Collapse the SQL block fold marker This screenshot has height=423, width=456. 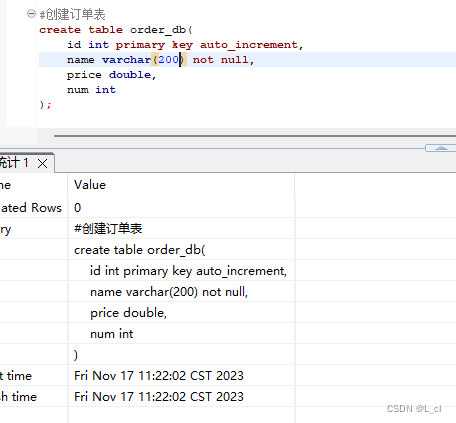(x=31, y=14)
